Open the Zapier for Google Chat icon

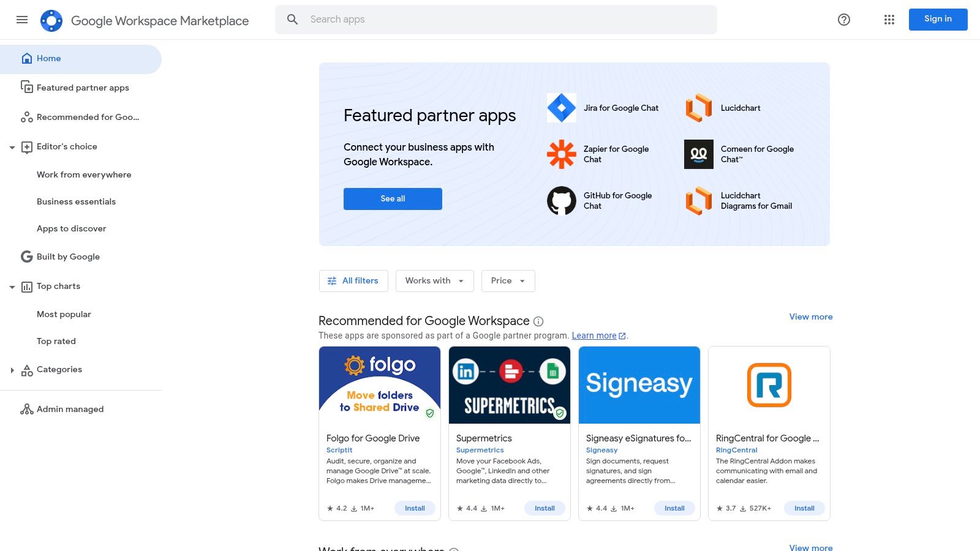point(561,154)
